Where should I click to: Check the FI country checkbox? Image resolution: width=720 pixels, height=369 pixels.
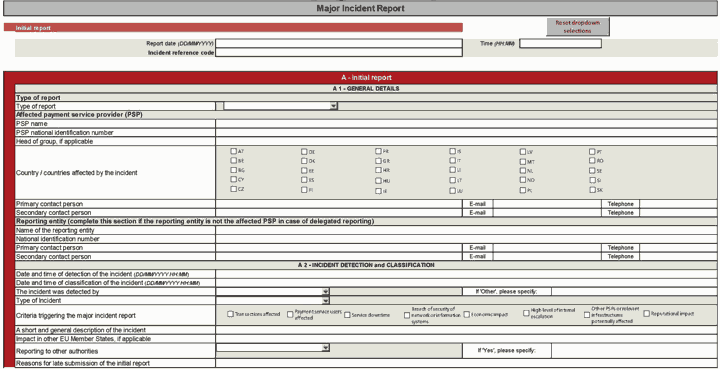point(304,190)
